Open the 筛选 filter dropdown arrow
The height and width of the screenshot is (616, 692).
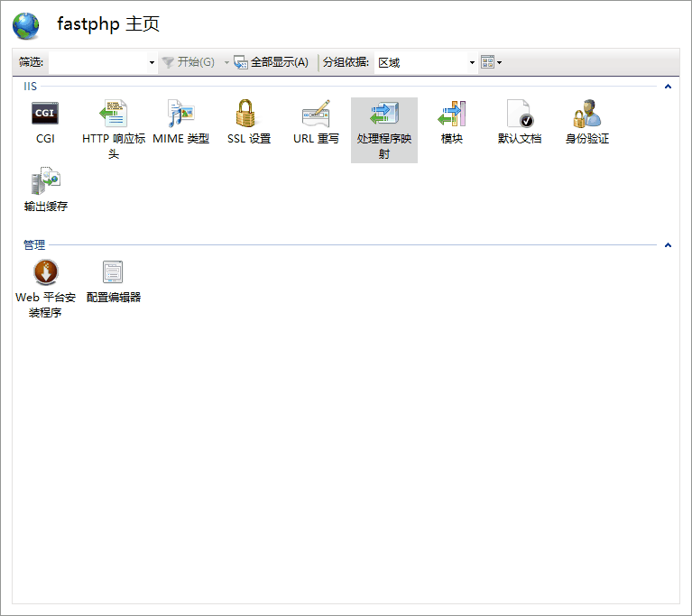click(x=152, y=62)
